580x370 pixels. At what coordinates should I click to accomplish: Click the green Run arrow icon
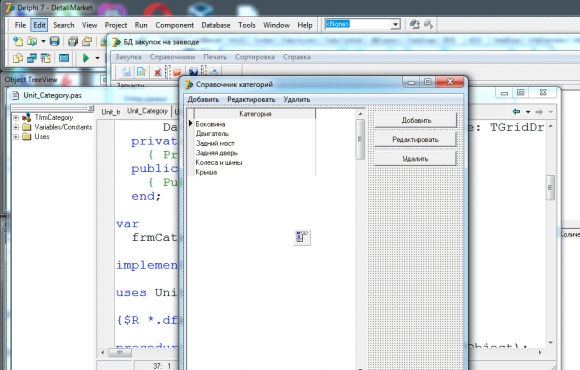coord(86,58)
